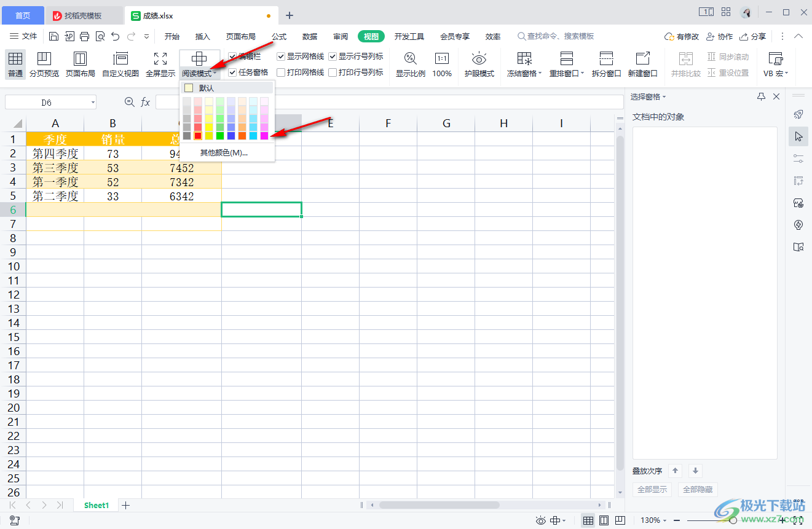Add a new sheet with plus button
This screenshot has height=529, width=812.
(x=125, y=505)
